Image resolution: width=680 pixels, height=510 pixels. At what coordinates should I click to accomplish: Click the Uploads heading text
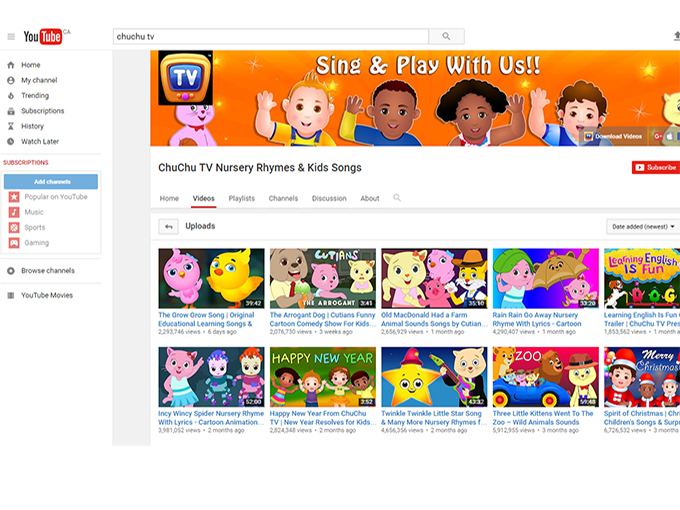point(200,226)
